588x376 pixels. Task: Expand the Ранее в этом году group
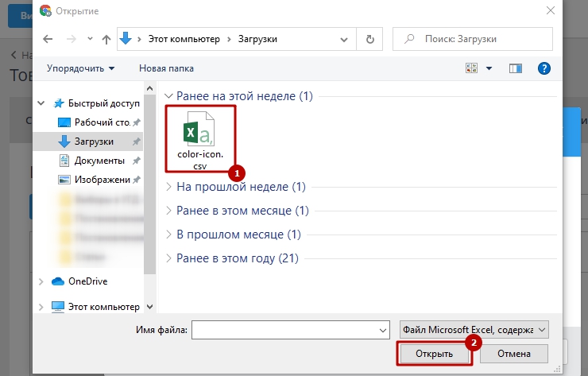[168, 258]
